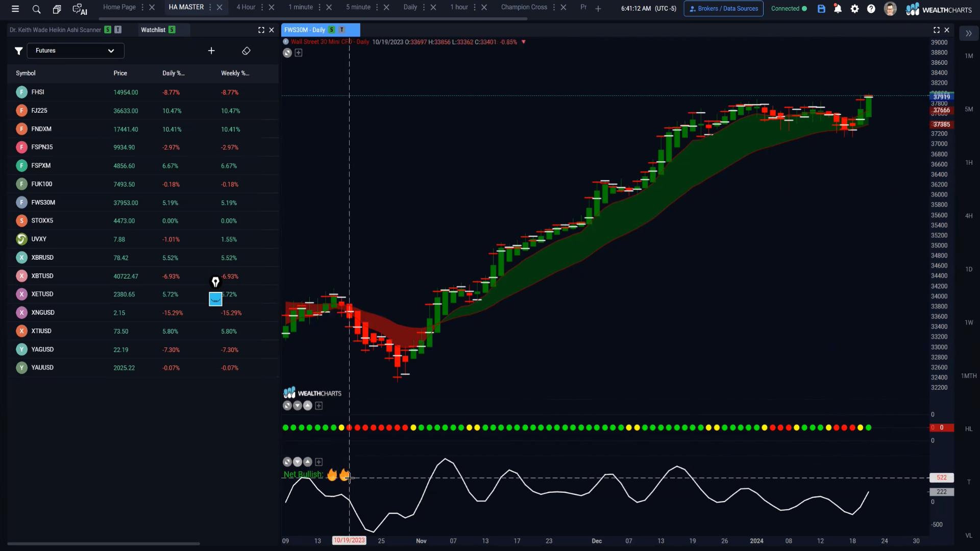The width and height of the screenshot is (980, 551).
Task: Collapse the right sidebar with double chevron
Action: pos(968,34)
